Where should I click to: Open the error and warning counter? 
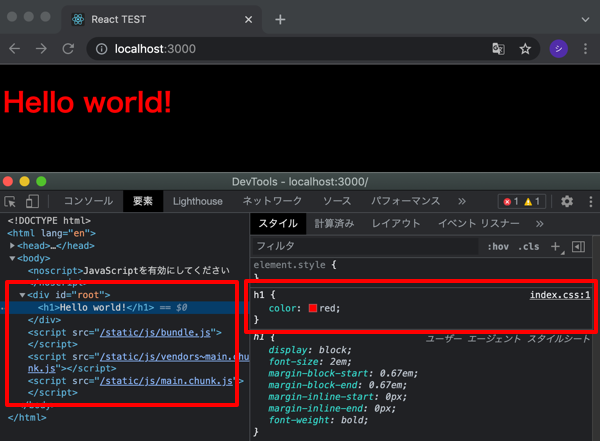point(522,201)
